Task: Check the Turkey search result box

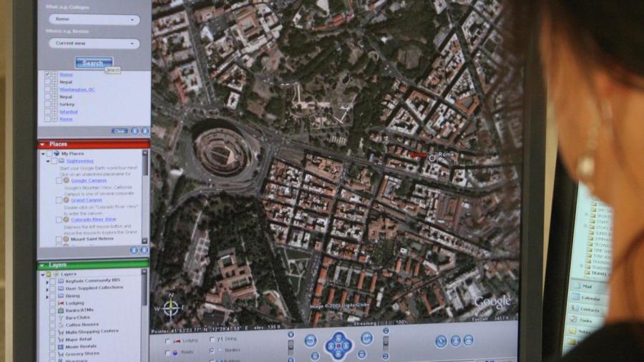Action: (x=48, y=104)
